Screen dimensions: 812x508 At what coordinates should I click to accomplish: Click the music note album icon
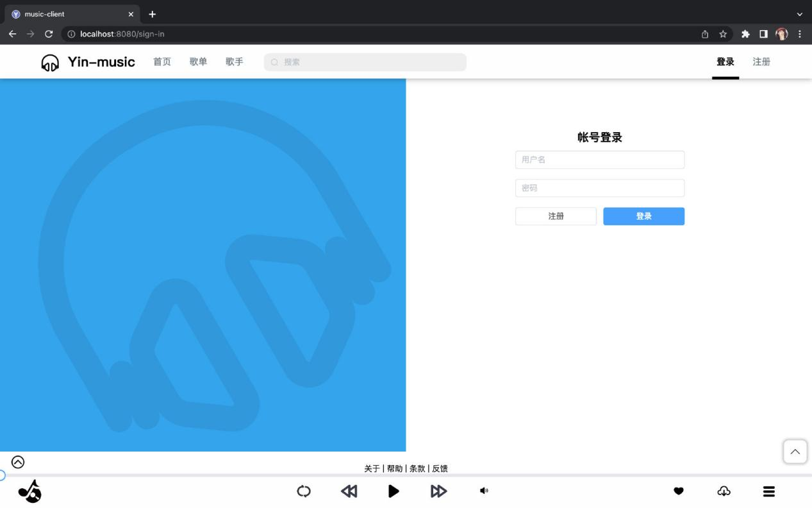click(x=29, y=491)
